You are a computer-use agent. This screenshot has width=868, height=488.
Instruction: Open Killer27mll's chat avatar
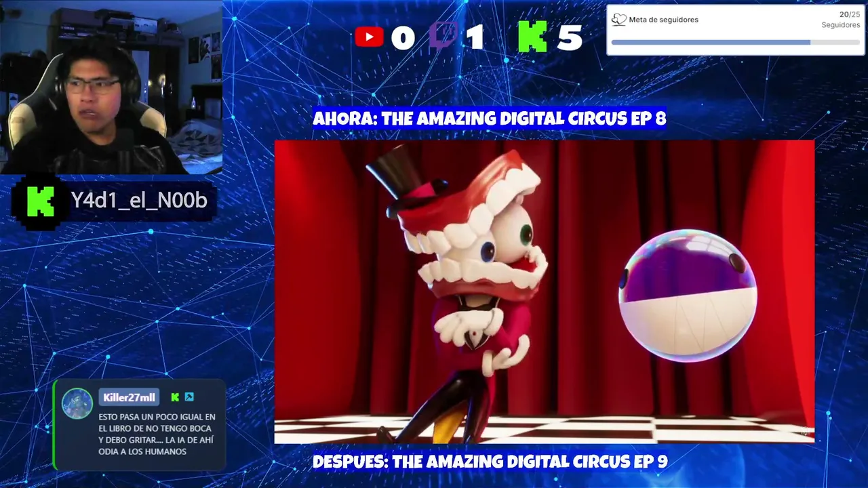coord(77,403)
